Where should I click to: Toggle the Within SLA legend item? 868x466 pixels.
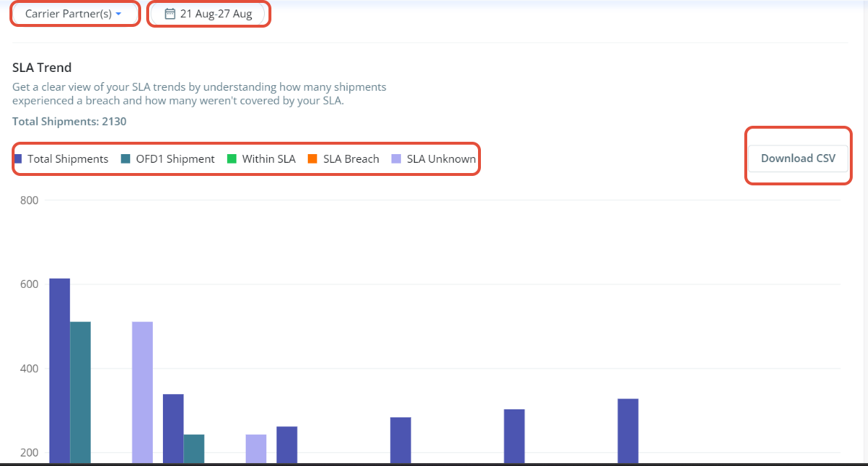click(x=261, y=158)
